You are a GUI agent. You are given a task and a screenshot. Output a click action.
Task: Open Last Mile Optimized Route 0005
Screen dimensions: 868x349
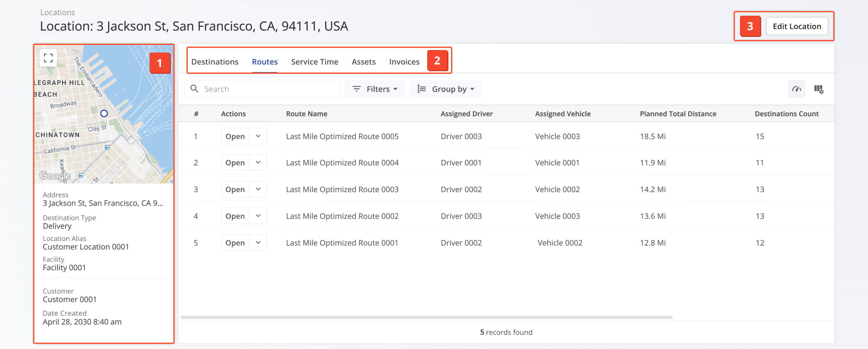click(235, 137)
